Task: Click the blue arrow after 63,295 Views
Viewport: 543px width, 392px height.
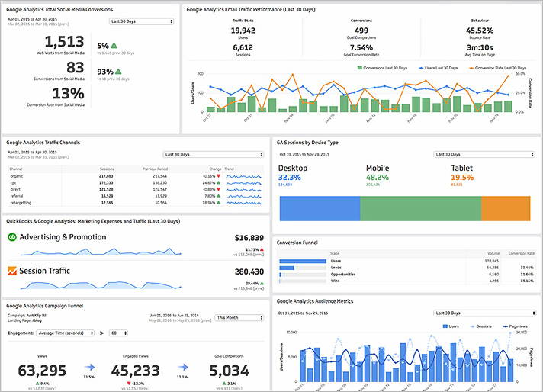Action: pyautogui.click(x=89, y=367)
